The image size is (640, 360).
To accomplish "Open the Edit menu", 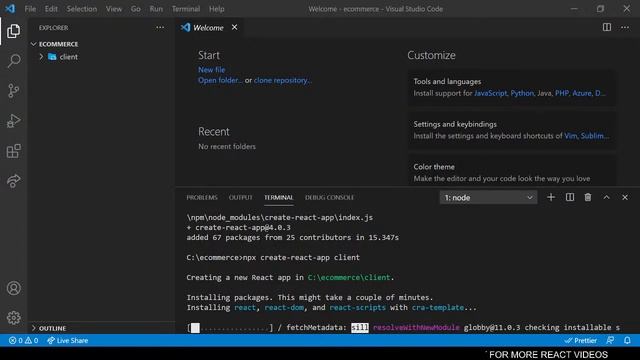I will click(x=51, y=9).
